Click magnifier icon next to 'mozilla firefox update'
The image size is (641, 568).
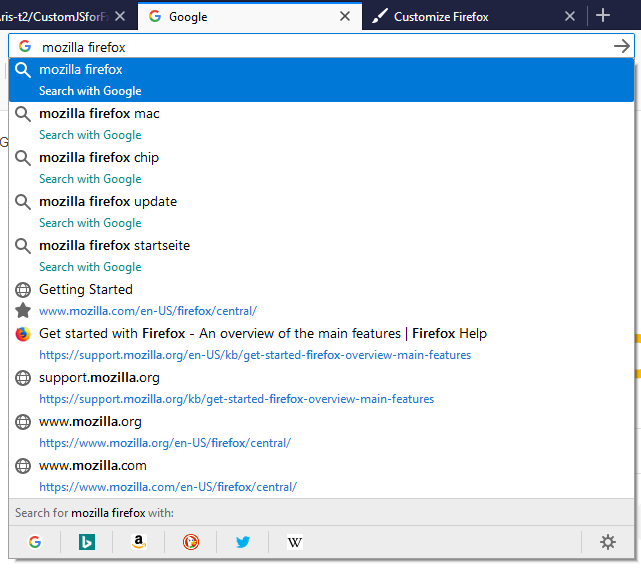[x=23, y=202]
